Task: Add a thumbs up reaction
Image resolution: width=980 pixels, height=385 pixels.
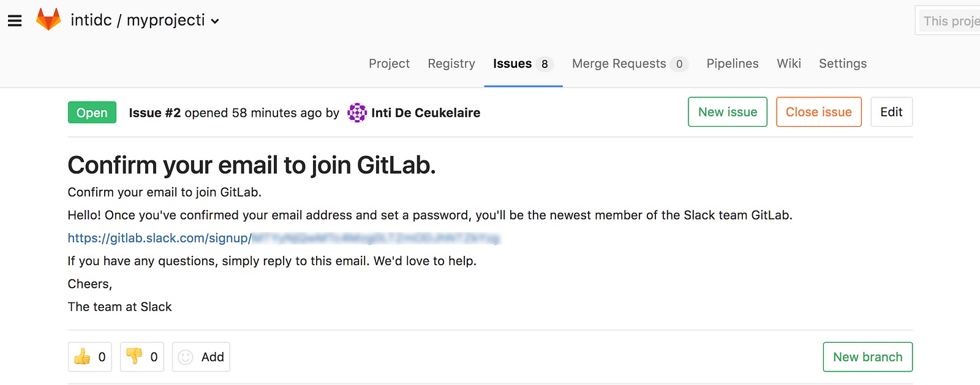Action: click(x=90, y=357)
